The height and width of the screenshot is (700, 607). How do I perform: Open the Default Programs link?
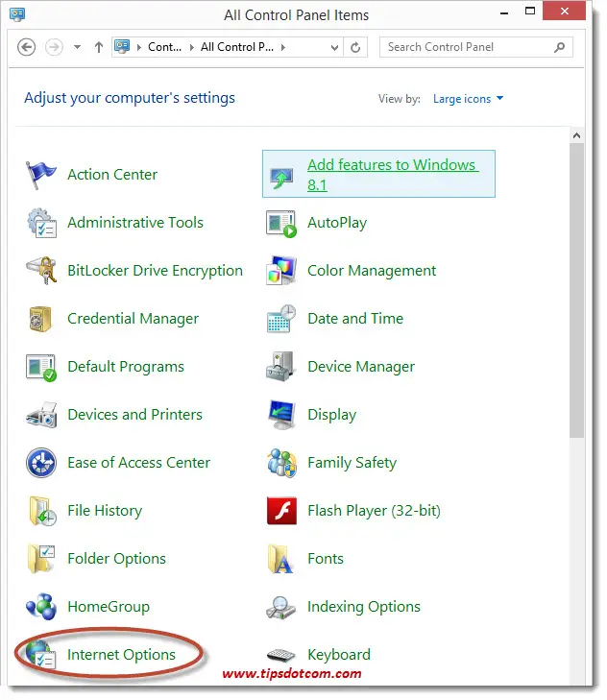(126, 367)
